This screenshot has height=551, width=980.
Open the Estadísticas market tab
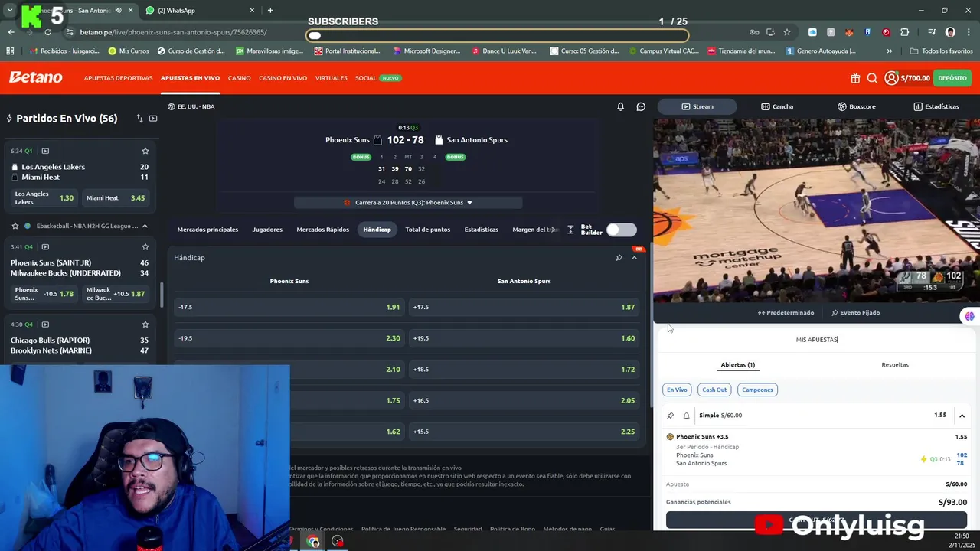pyautogui.click(x=481, y=230)
